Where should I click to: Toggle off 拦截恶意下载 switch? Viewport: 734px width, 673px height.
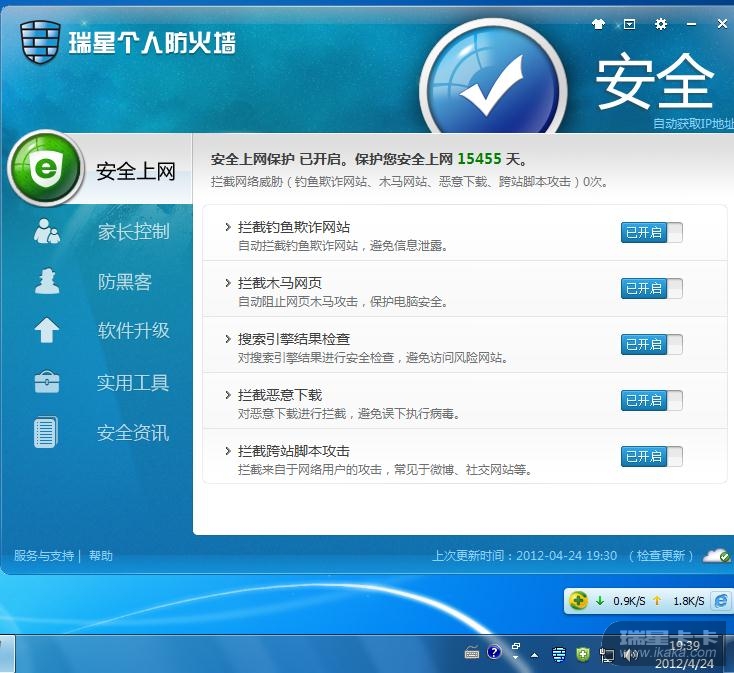(652, 401)
